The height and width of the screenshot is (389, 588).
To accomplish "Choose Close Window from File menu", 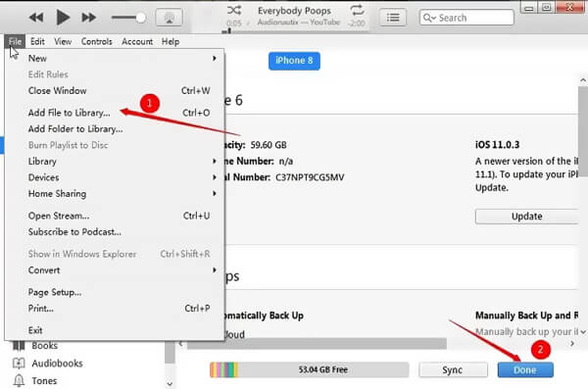I will pyautogui.click(x=115, y=90).
